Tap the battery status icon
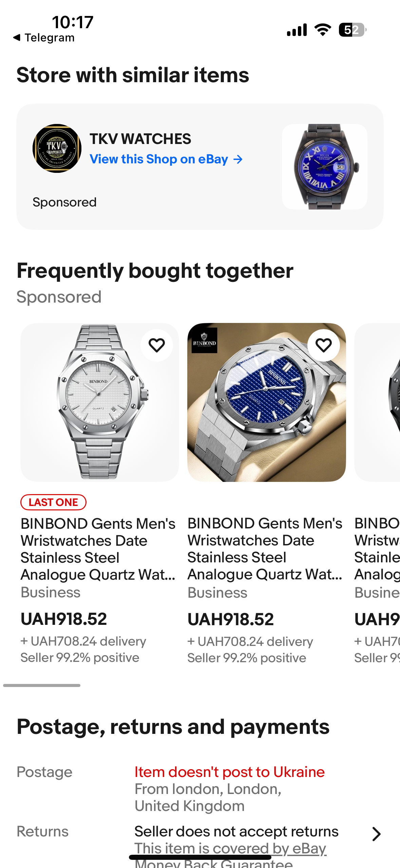The height and width of the screenshot is (868, 400). (x=352, y=30)
